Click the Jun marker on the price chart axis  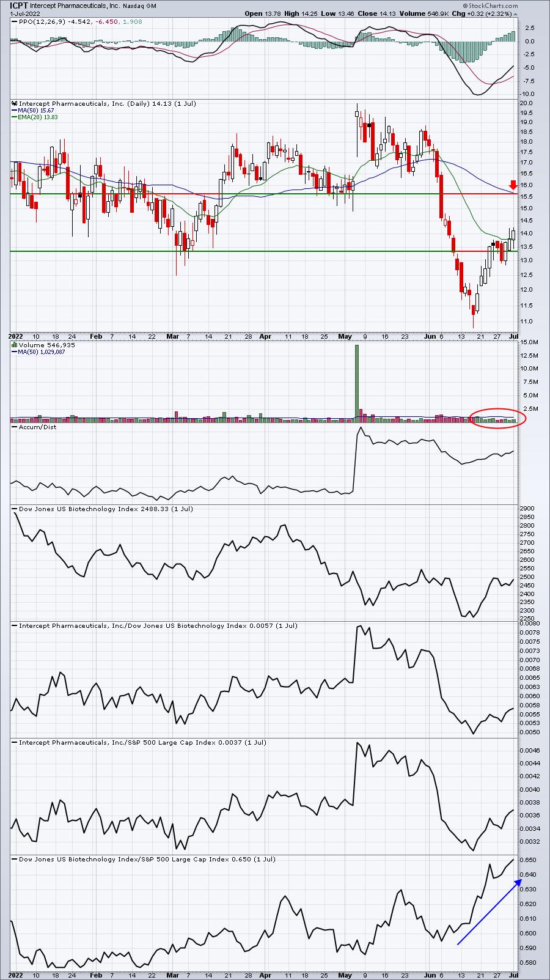coord(430,336)
